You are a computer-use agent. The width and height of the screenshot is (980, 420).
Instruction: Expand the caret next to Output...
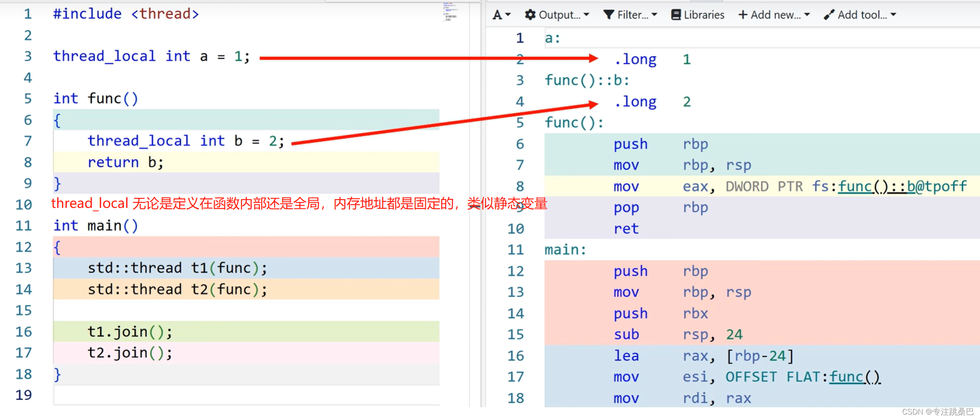pos(586,15)
